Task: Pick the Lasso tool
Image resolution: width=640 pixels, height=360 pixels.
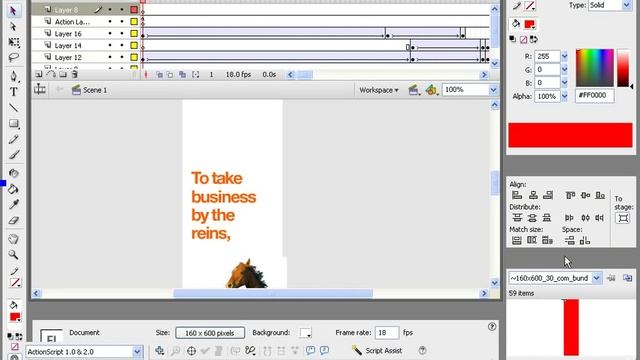Action: click(x=13, y=57)
